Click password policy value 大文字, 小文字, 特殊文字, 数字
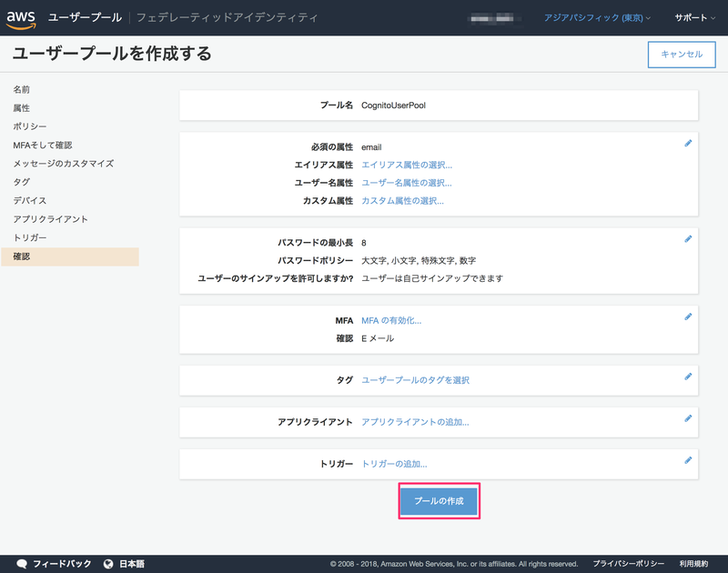Screen dimensions: 728x573 click(x=419, y=261)
